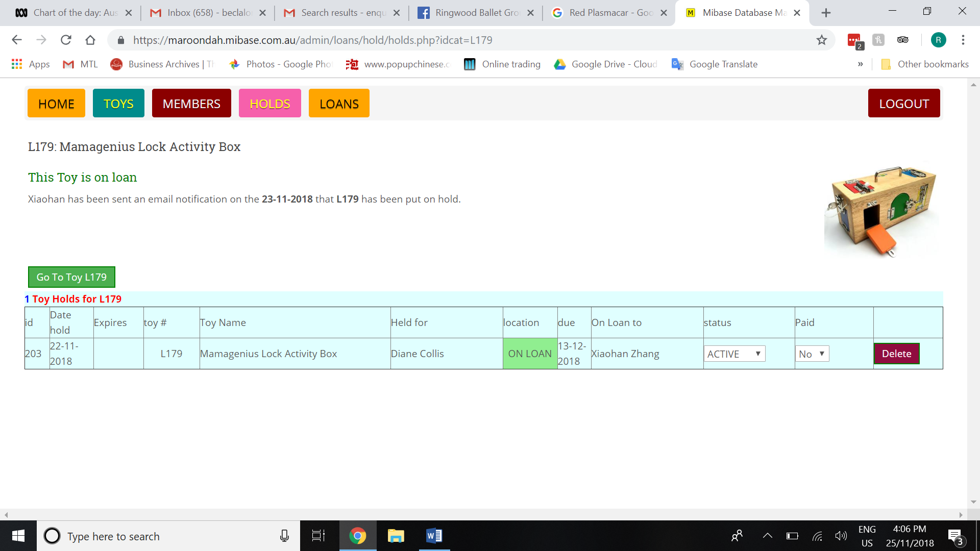Viewport: 980px width, 551px height.
Task: Expand the hidden bookmarks chevron
Action: point(860,64)
